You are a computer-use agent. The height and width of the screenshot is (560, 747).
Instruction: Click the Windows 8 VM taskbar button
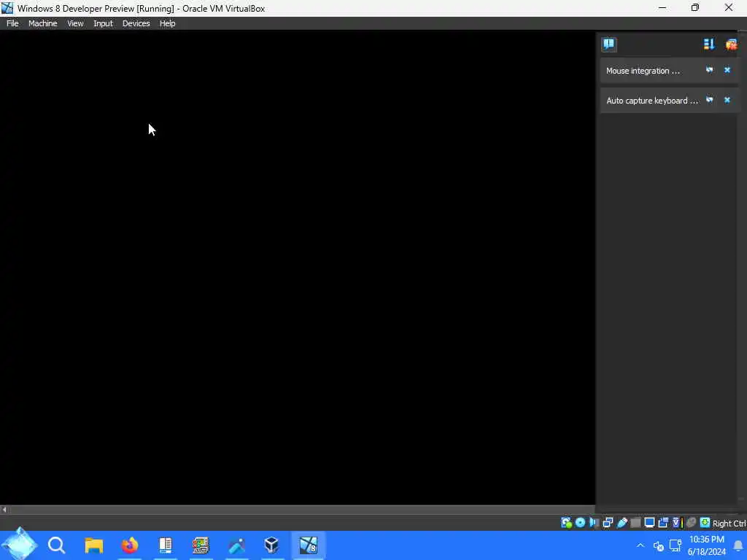(309, 545)
